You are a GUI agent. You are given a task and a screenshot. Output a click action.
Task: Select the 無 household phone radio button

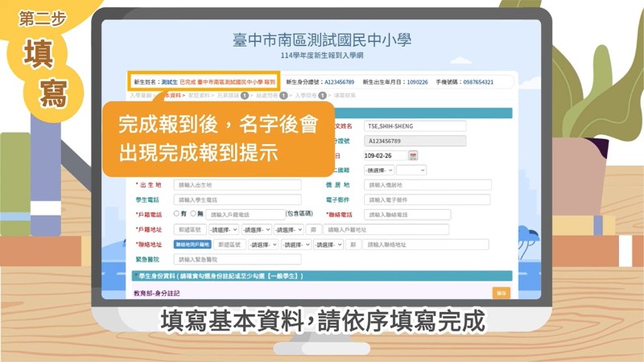pos(192,214)
